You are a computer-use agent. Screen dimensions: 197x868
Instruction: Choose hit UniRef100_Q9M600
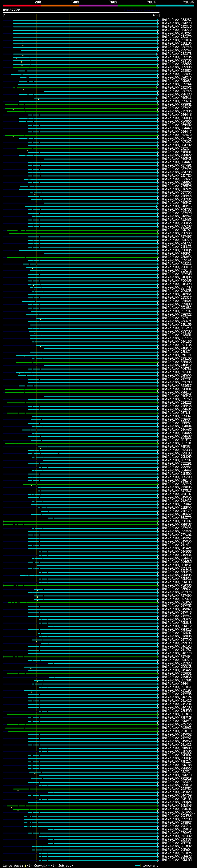[x=177, y=375]
